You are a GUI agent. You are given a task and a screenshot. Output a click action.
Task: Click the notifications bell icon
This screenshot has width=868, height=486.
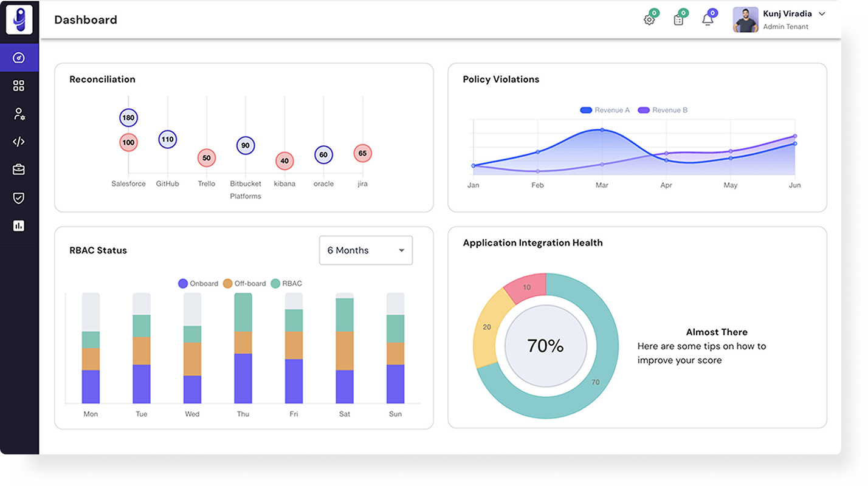(708, 20)
